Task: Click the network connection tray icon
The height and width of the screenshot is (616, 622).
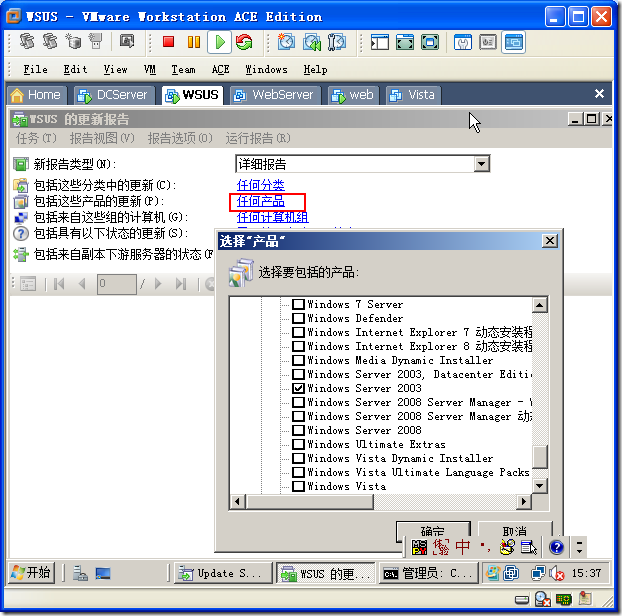Action: coord(538,573)
